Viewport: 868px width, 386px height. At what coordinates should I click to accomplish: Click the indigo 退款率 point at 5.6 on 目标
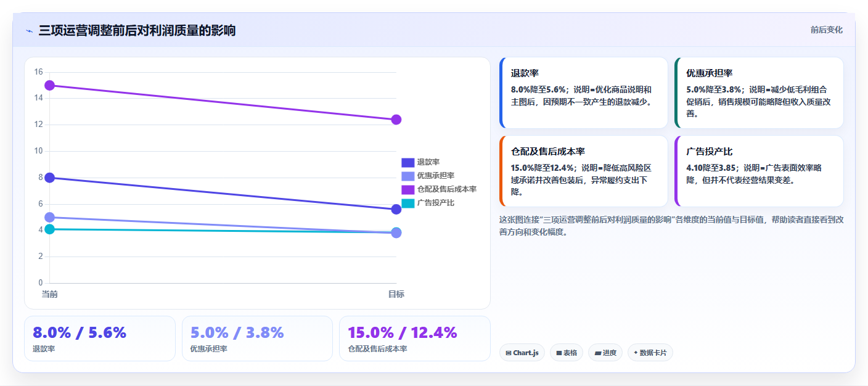point(396,209)
